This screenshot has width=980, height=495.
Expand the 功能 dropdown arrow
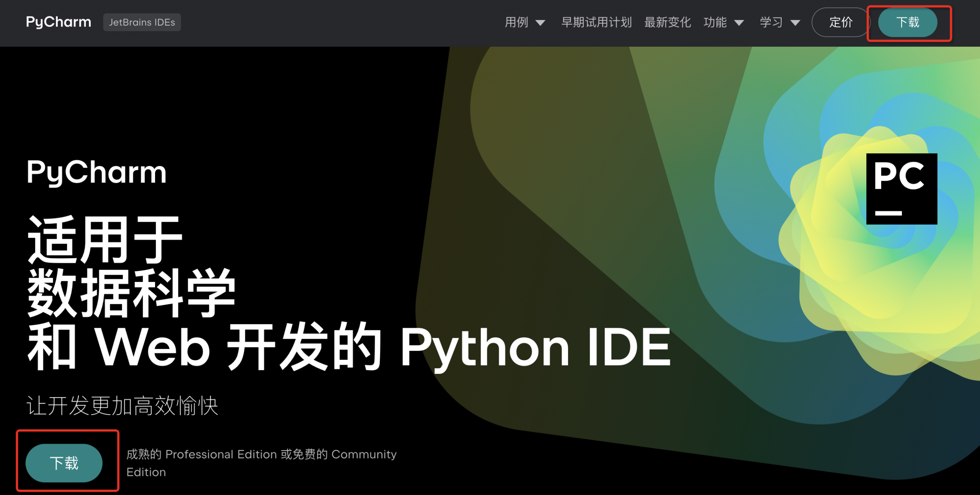(x=739, y=23)
